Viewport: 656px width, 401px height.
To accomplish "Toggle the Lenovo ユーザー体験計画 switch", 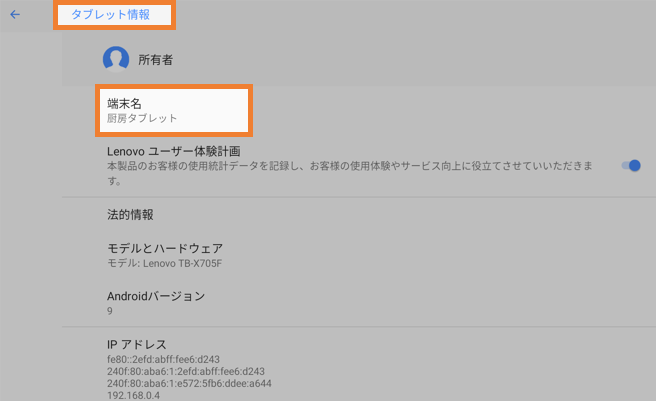I will tap(631, 166).
